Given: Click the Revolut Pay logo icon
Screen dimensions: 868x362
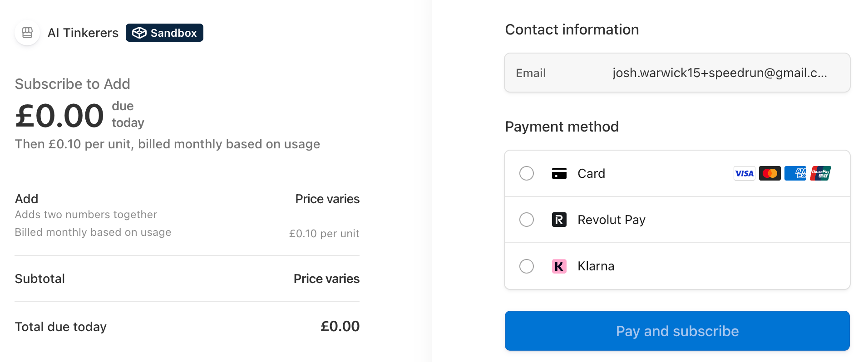Looking at the screenshot, I should pos(559,220).
